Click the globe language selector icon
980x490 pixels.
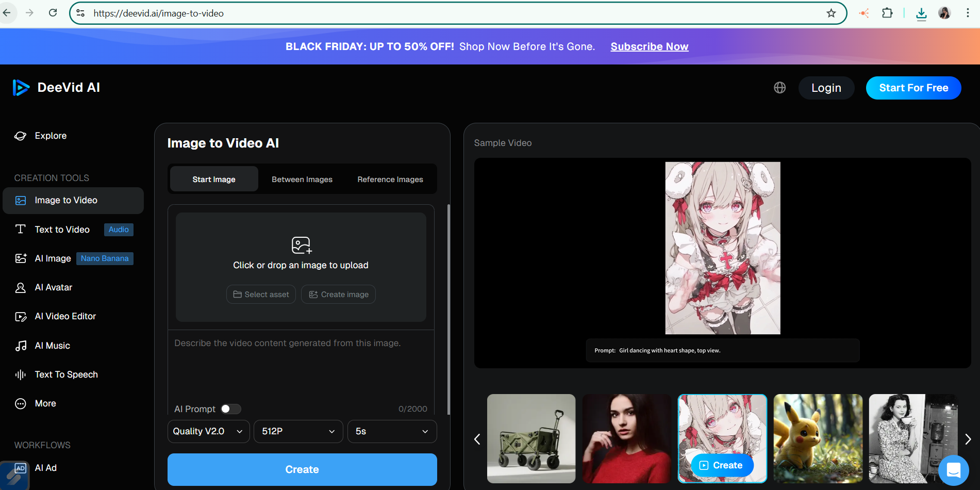click(779, 88)
